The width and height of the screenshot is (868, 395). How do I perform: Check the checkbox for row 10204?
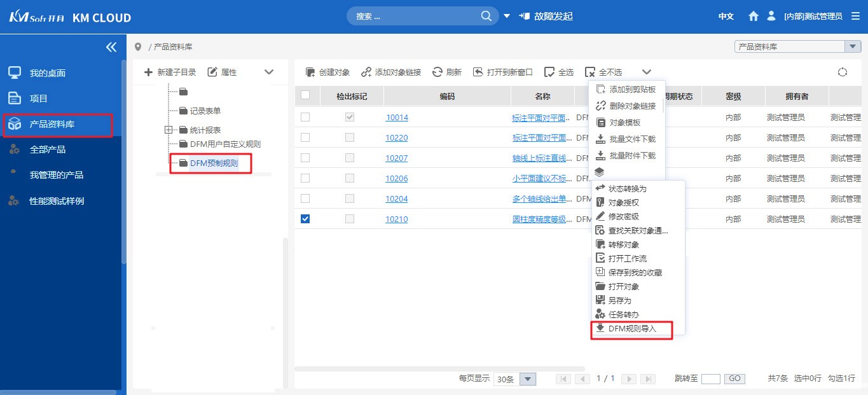(x=305, y=198)
